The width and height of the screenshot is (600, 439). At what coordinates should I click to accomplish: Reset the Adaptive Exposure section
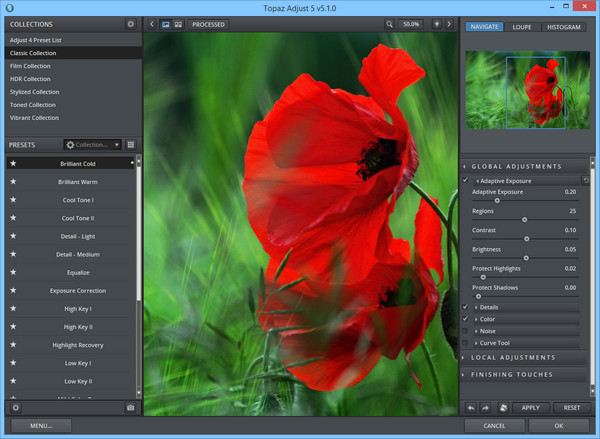(x=586, y=180)
